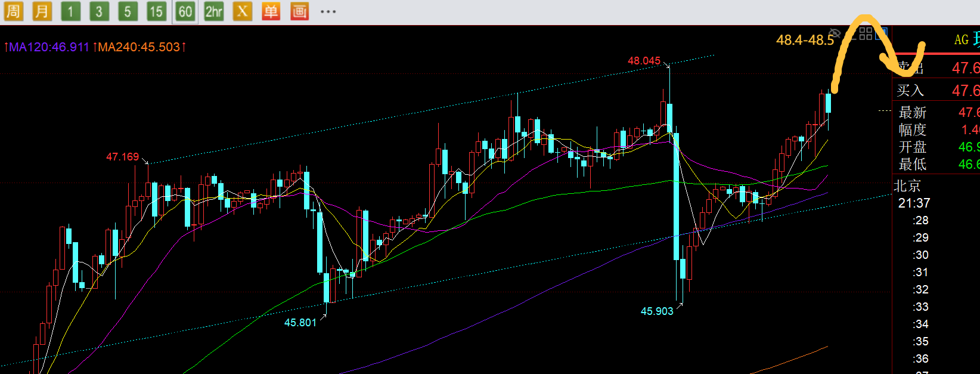The width and height of the screenshot is (980, 374).
Task: Open the 单 order button
Action: [x=271, y=11]
